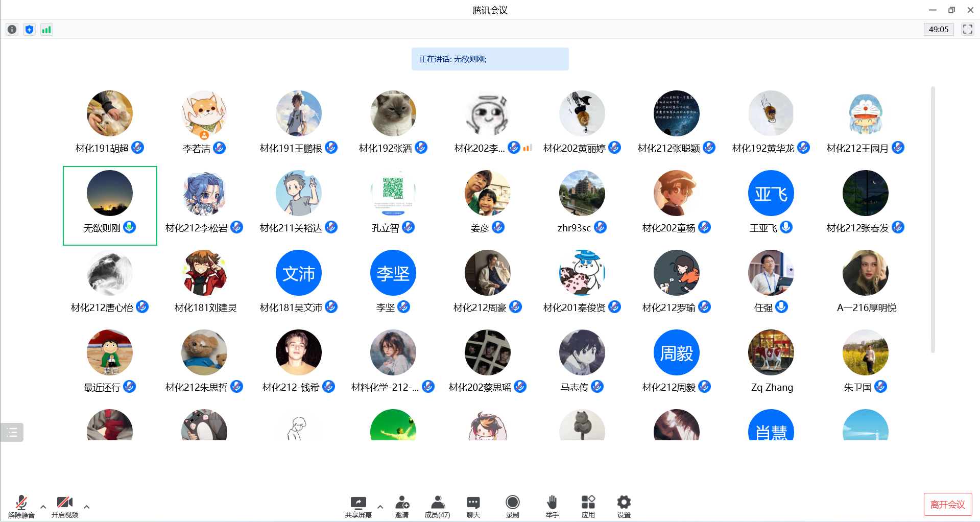980x522 pixels.
Task: Click the participant list vertical scrollbar
Action: [933, 220]
